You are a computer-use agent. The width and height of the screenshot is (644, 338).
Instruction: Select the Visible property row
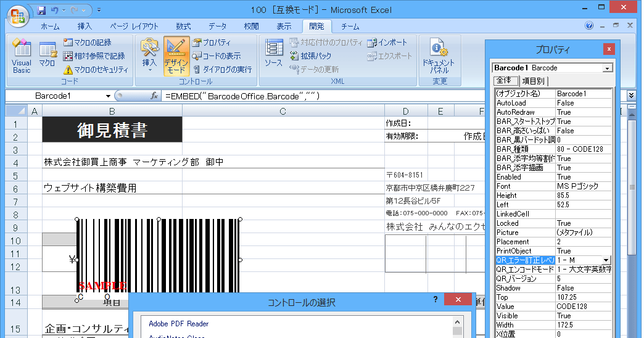554,316
